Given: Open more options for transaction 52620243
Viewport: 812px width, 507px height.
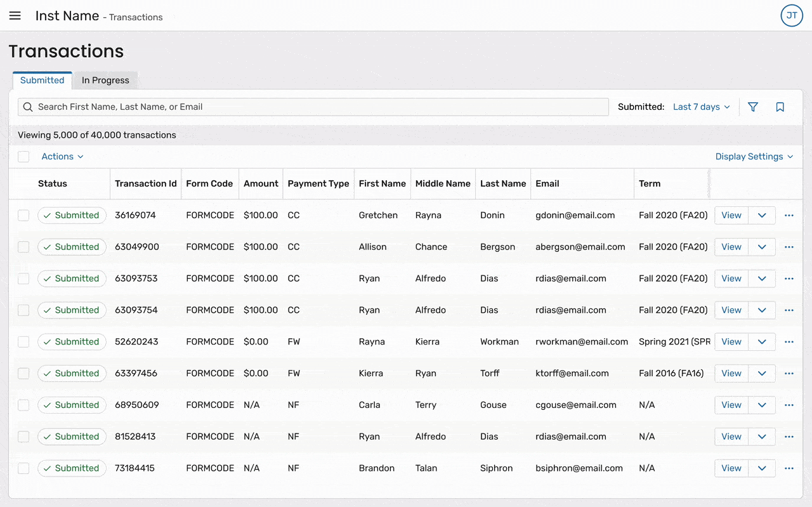Looking at the screenshot, I should [789, 341].
